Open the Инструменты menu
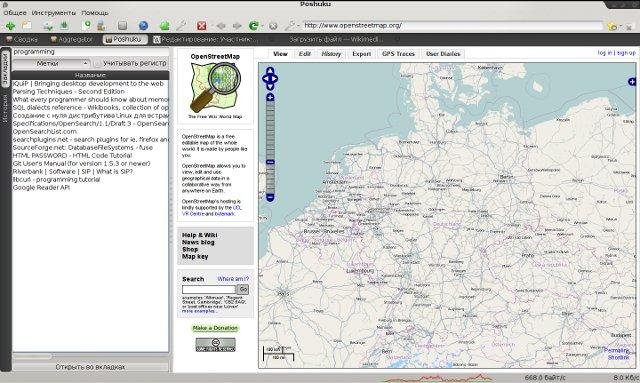 coord(53,13)
